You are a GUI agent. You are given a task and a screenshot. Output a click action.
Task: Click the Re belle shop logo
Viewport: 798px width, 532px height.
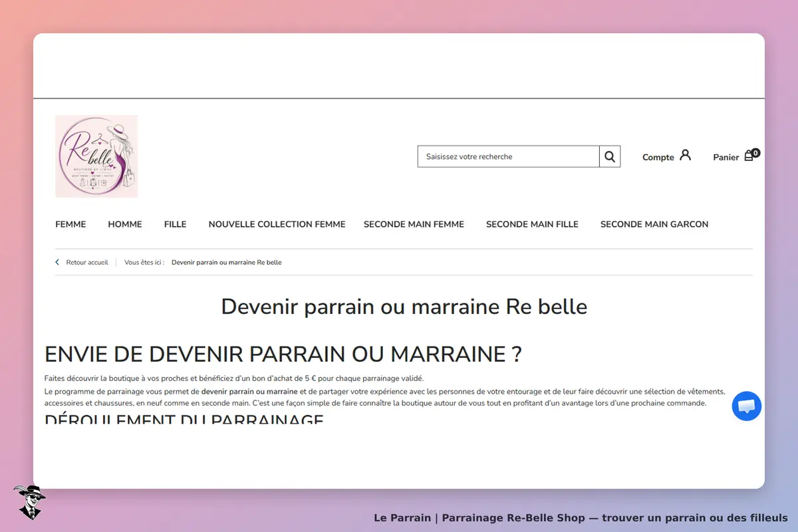(x=96, y=156)
